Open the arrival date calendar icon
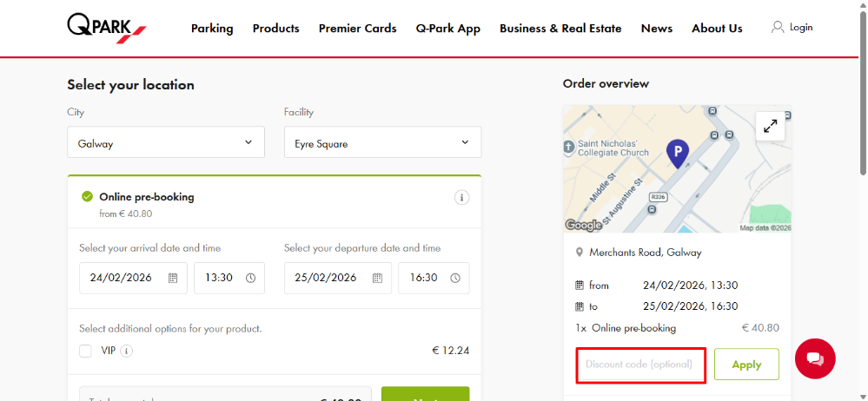 tap(173, 278)
